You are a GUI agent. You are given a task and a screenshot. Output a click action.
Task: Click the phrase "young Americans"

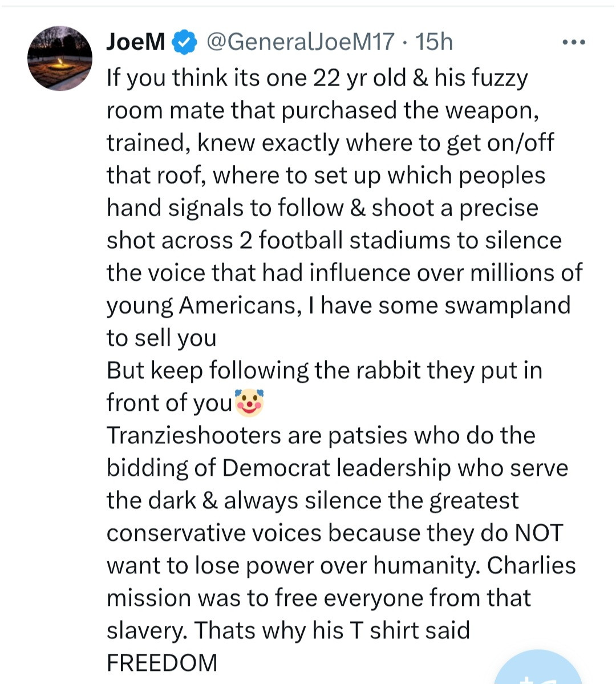(x=202, y=305)
